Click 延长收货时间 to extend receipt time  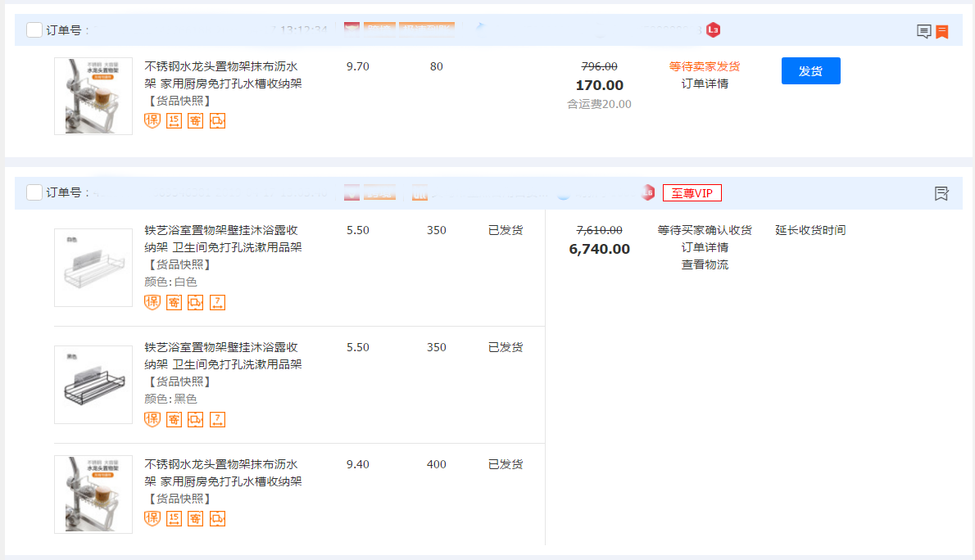click(810, 230)
